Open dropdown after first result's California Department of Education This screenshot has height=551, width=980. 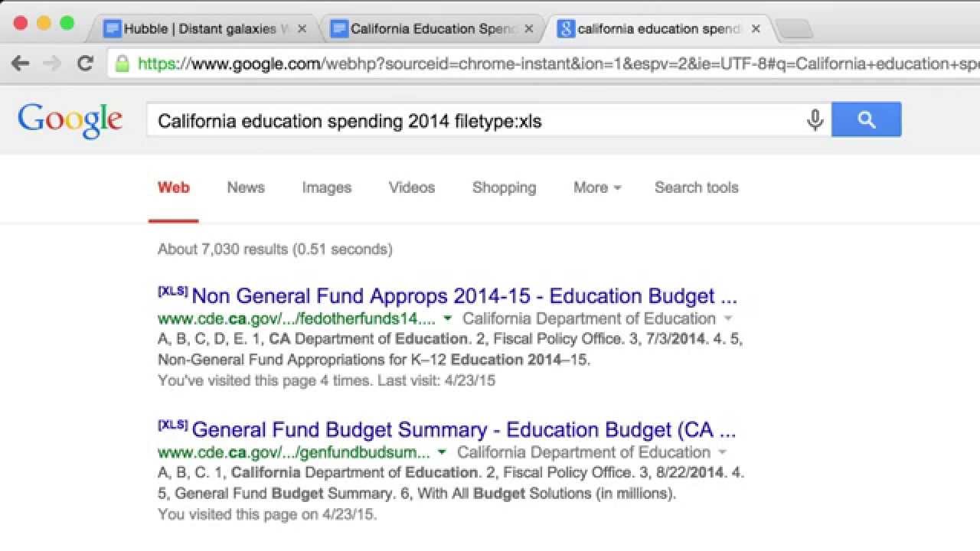[728, 319]
